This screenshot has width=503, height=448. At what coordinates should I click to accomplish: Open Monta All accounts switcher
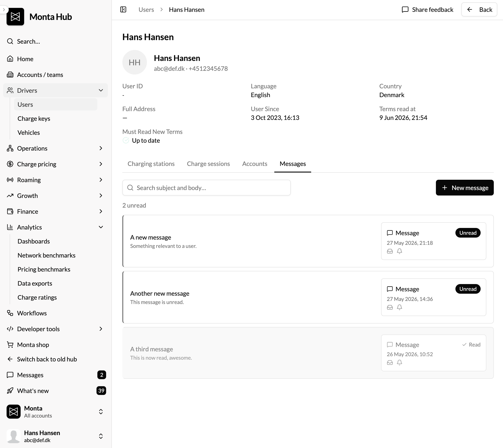tap(55, 412)
